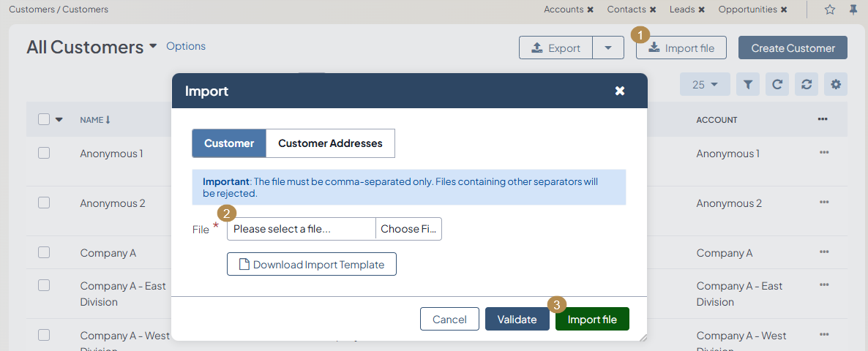Open row actions for Anonymous 1
Image resolution: width=868 pixels, height=351 pixels.
[x=824, y=152]
